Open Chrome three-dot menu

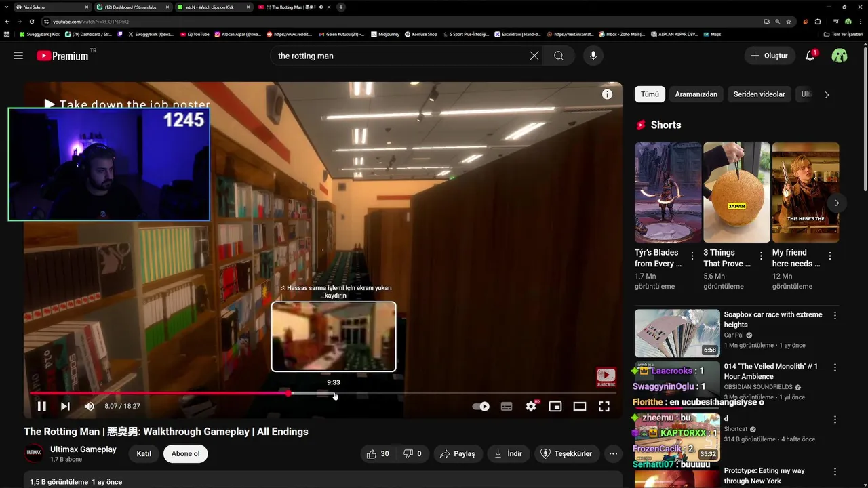tap(859, 22)
